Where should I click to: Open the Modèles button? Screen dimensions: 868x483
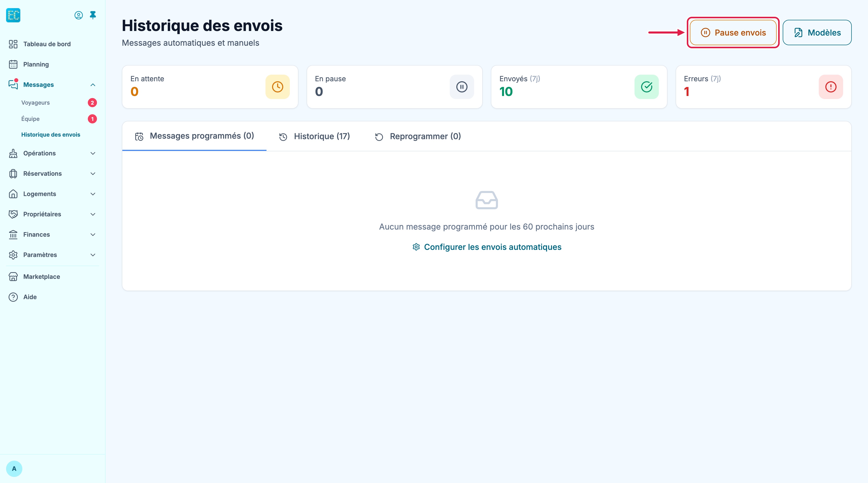pos(817,33)
